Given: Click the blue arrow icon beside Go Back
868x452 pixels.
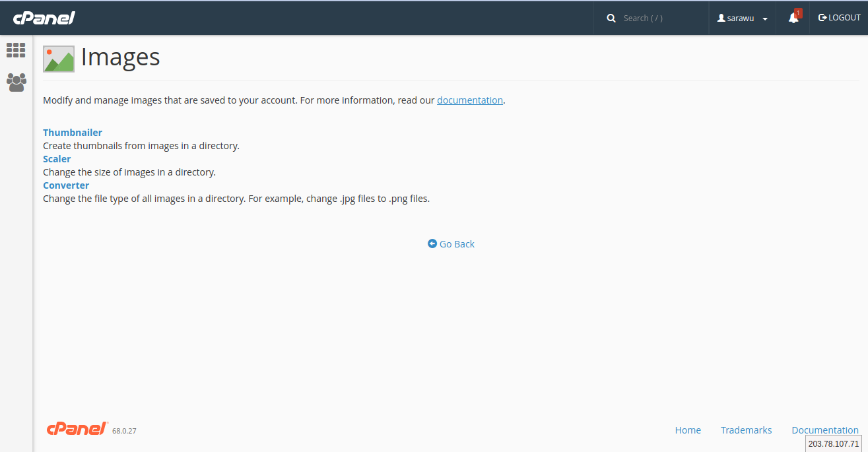Looking at the screenshot, I should pyautogui.click(x=432, y=243).
